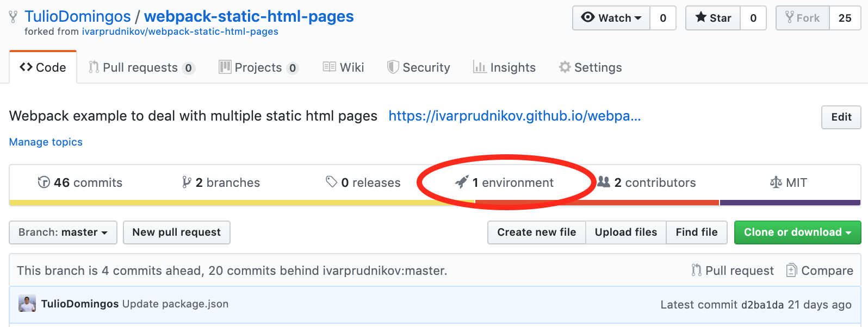Open the MIT license link
The image size is (868, 327).
(x=789, y=183)
